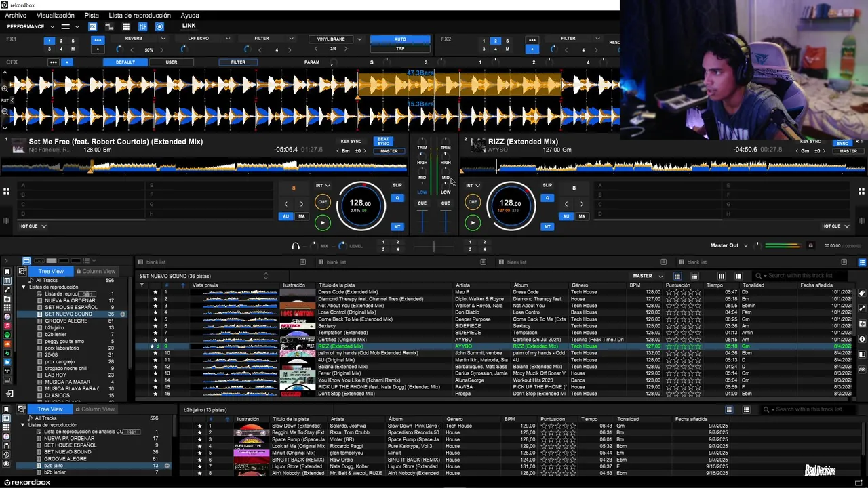Open deck 2 HOT CUE pad mode dropdown

click(835, 226)
